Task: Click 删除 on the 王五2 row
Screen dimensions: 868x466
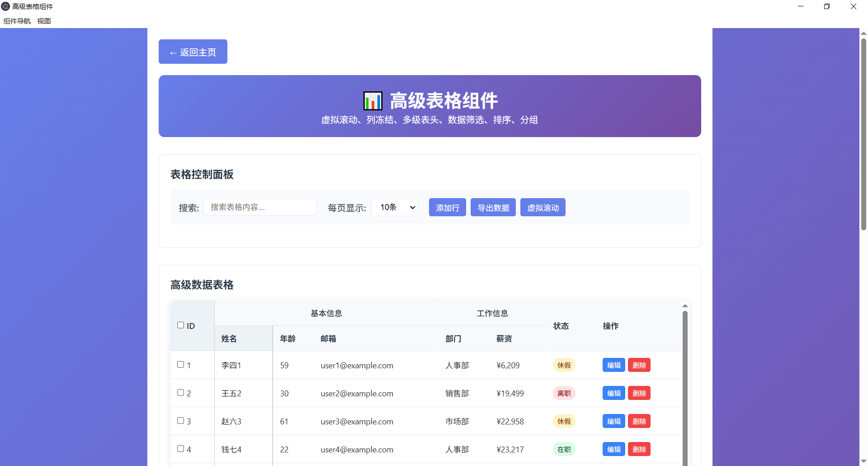Action: pyautogui.click(x=639, y=393)
